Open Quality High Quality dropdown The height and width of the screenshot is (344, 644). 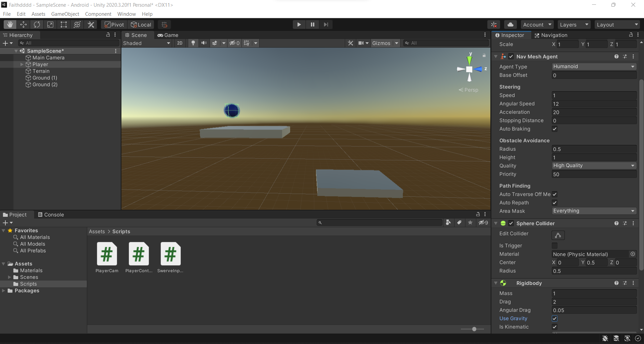[x=594, y=165]
